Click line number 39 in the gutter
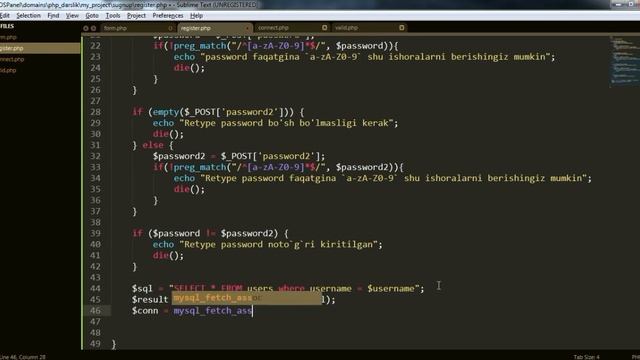The height and width of the screenshot is (360, 640). 96,233
